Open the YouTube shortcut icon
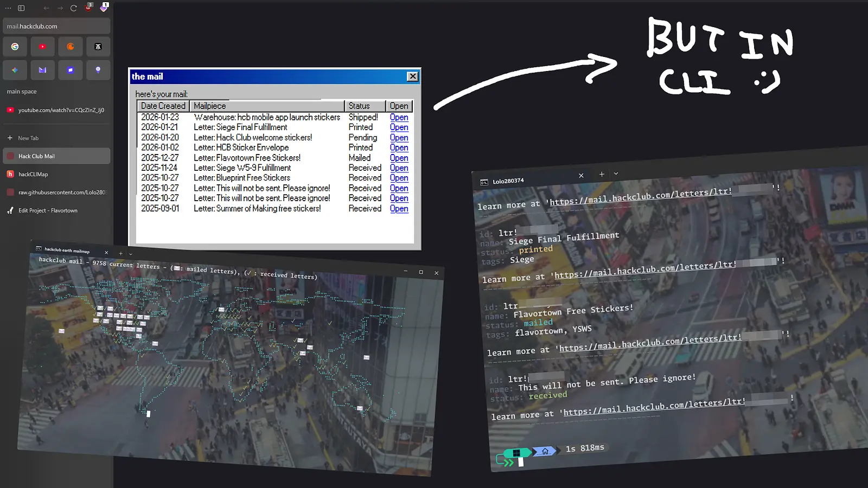Screen dimensions: 868x488 click(x=42, y=47)
